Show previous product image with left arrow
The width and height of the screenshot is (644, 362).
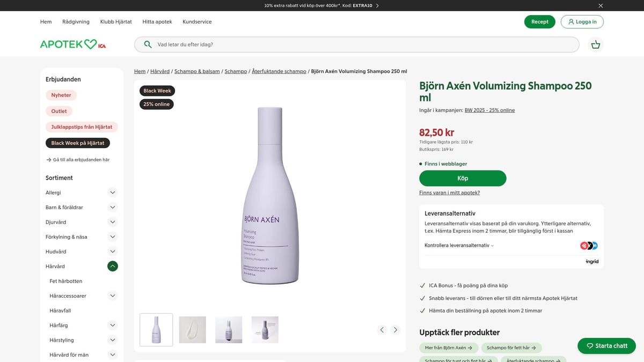(x=382, y=329)
